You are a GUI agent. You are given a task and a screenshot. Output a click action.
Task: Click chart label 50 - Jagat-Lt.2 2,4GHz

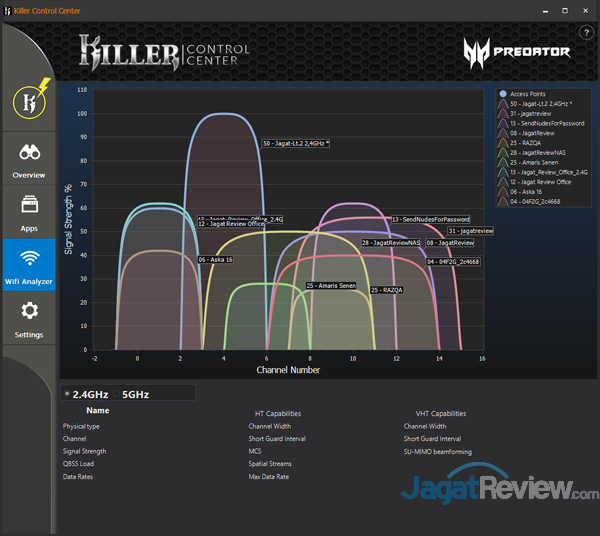[x=296, y=143]
